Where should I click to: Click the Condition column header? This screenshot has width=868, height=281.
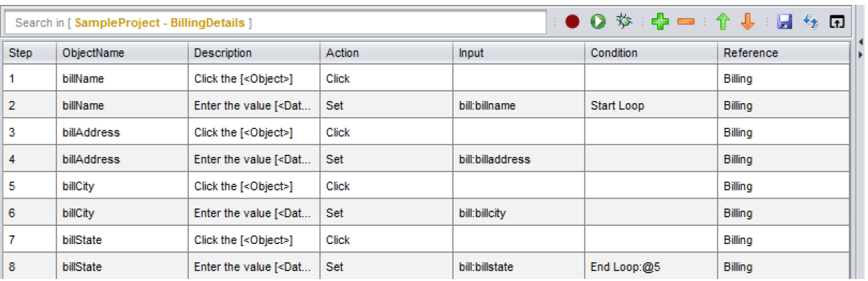tap(651, 53)
